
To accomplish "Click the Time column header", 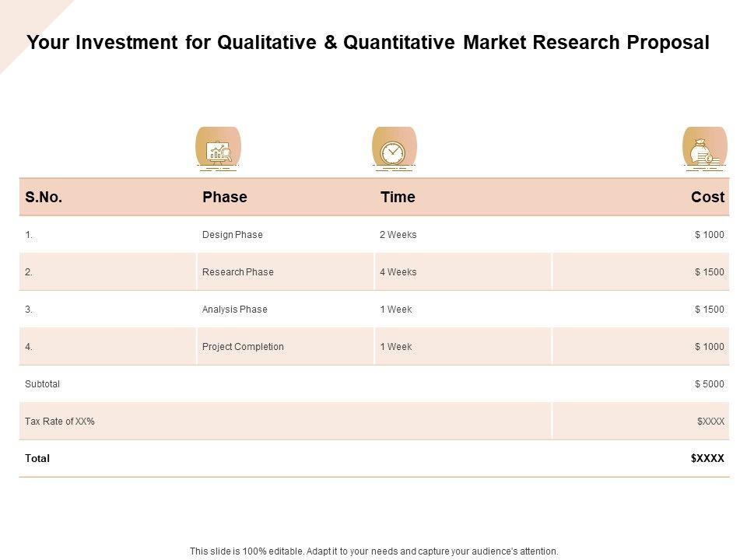I will (x=398, y=198).
